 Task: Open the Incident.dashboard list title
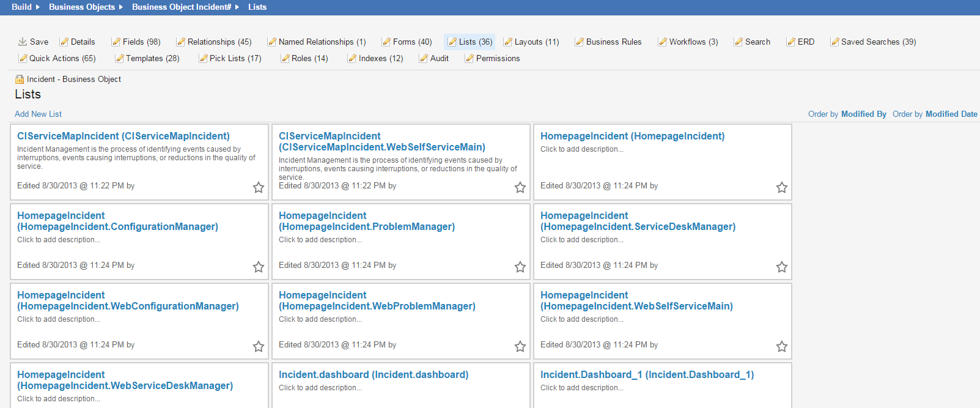pyautogui.click(x=374, y=374)
